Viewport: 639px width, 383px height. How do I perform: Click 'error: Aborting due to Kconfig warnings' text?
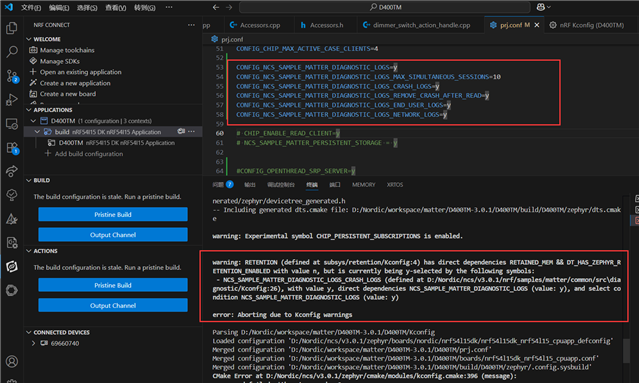282,315
